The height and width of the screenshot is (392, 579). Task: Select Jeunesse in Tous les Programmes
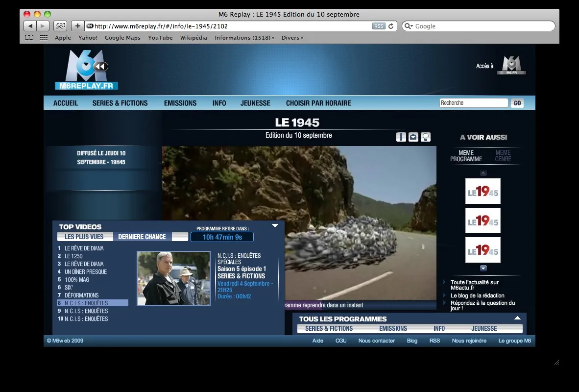(484, 328)
